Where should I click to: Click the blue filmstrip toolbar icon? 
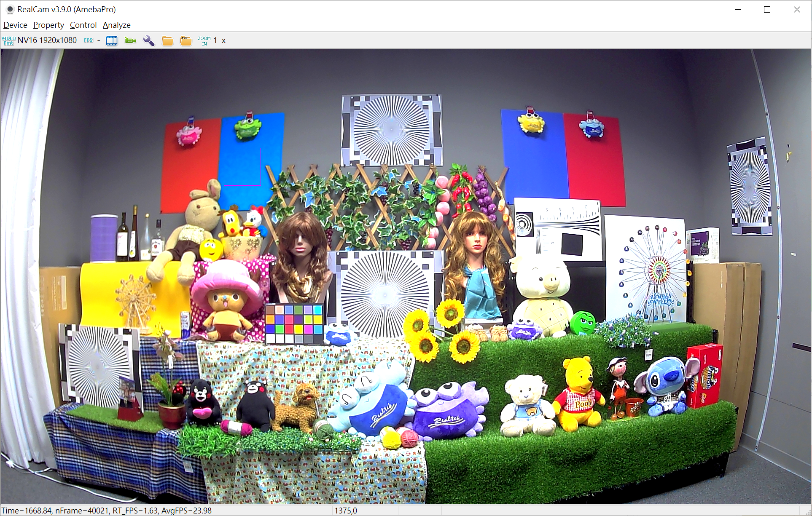[x=112, y=40]
